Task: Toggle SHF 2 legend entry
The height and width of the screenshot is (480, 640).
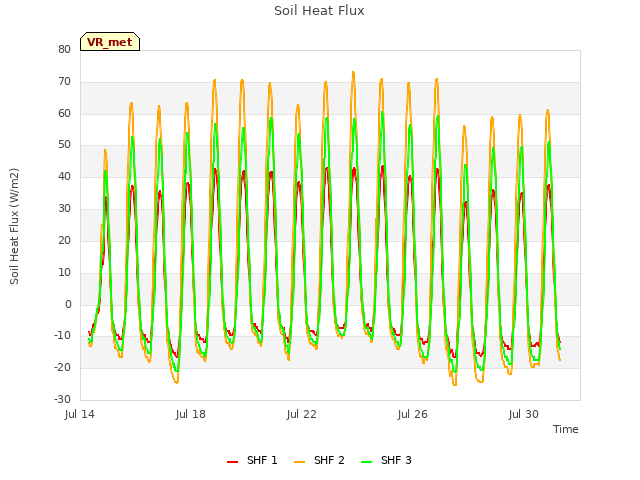Action: tap(319, 460)
